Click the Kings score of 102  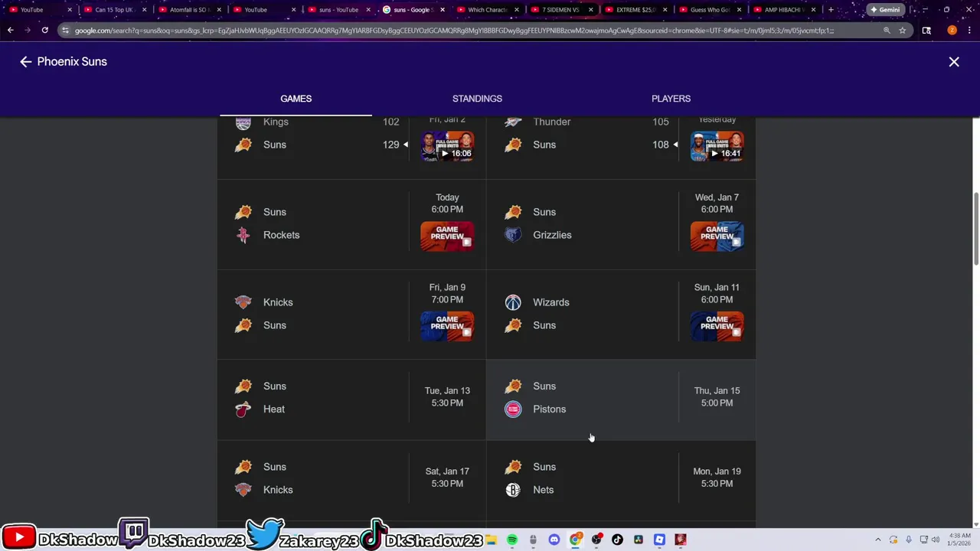click(x=390, y=122)
